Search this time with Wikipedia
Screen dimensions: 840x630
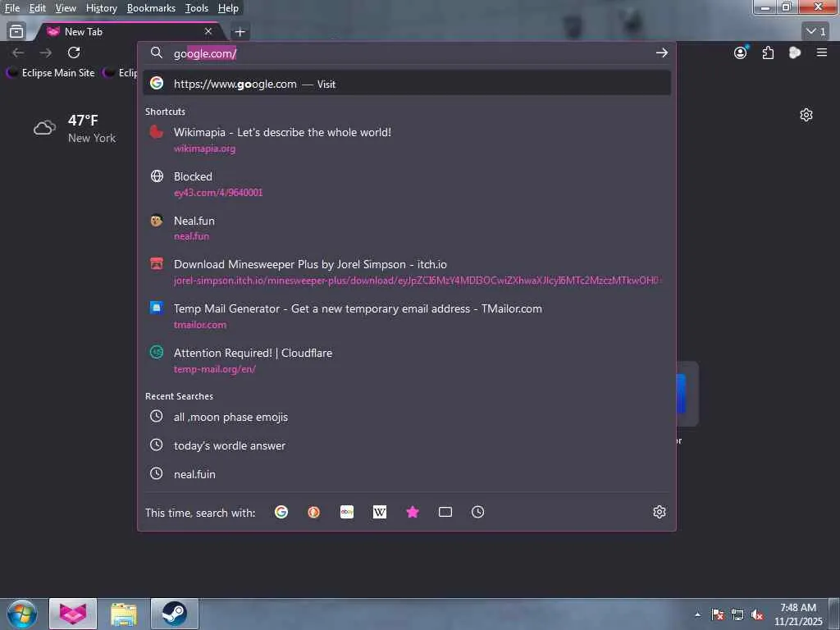click(379, 512)
